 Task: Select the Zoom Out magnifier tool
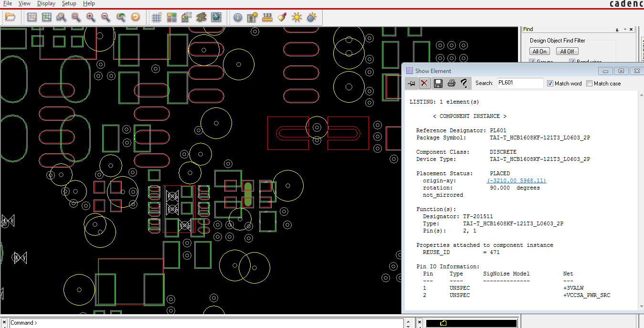(x=106, y=17)
